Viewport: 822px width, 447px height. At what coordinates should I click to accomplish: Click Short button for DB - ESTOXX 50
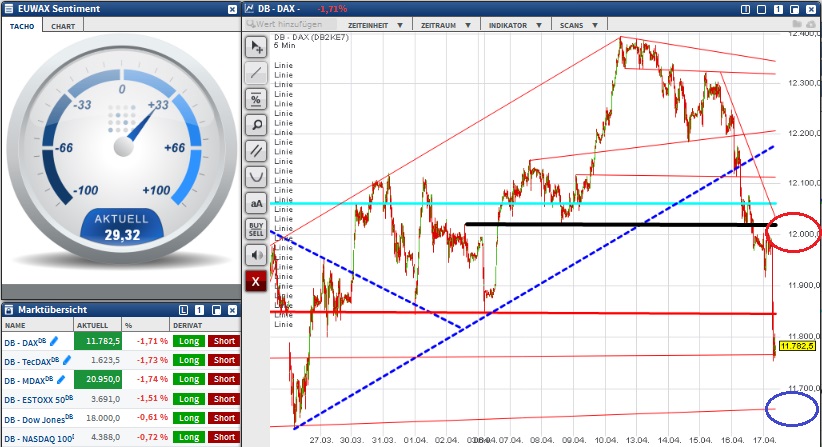tap(224, 399)
